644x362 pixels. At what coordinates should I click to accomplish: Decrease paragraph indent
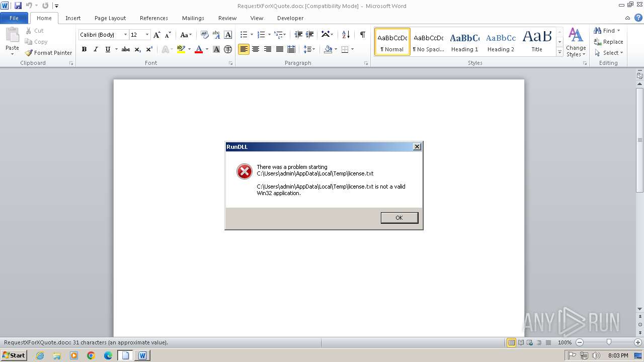298,35
